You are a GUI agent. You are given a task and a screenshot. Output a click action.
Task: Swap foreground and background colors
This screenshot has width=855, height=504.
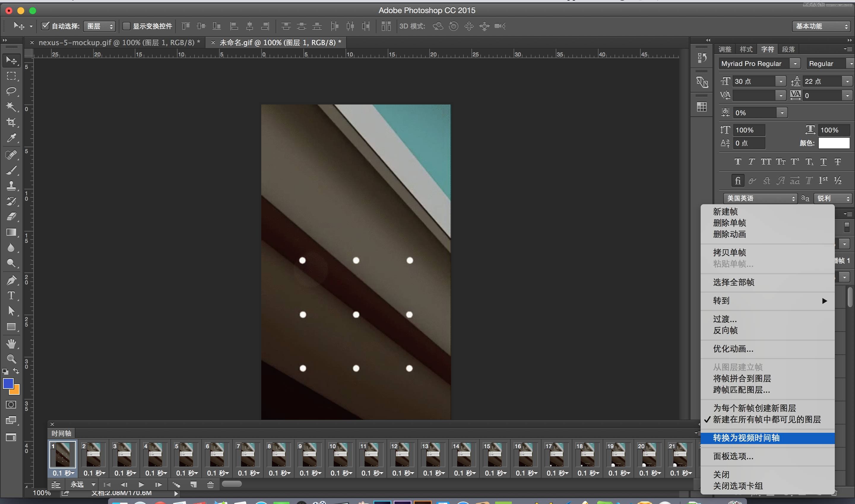[x=16, y=371]
